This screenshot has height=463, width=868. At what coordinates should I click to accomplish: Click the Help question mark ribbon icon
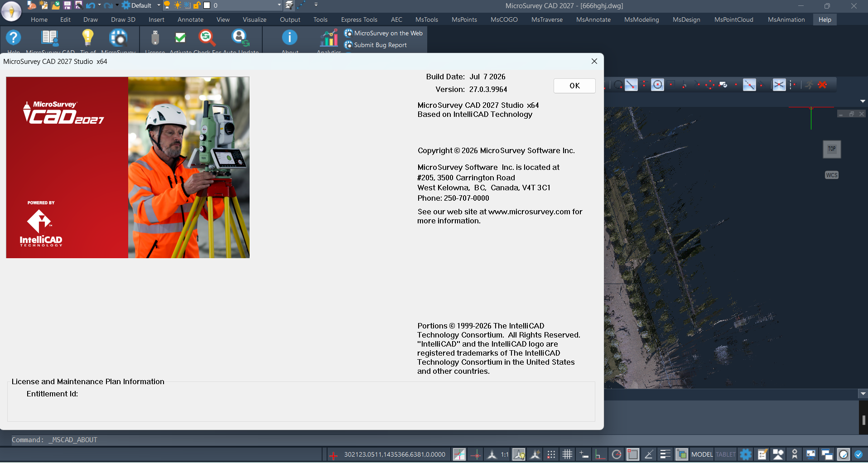pyautogui.click(x=14, y=38)
